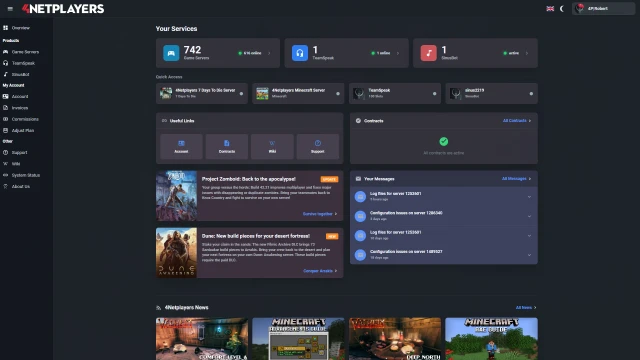Click the System Status sidebar icon
Image resolution: width=640 pixels, height=360 pixels.
click(5, 175)
